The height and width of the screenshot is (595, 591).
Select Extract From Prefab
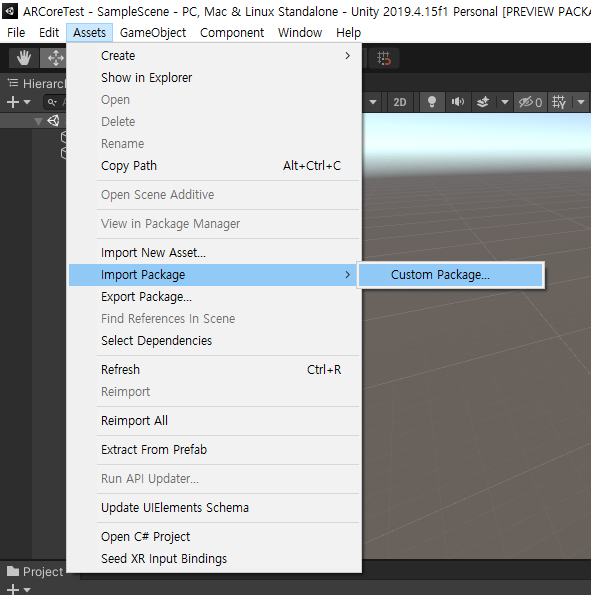click(214, 450)
